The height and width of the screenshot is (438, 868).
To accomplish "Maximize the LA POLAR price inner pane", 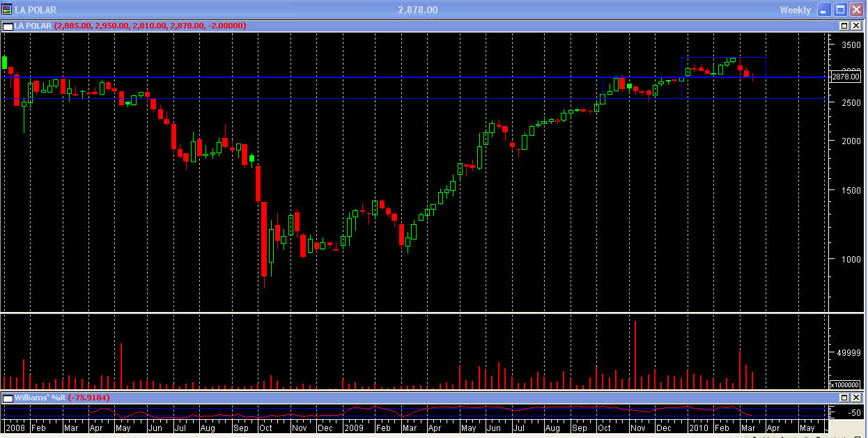I will point(844,26).
